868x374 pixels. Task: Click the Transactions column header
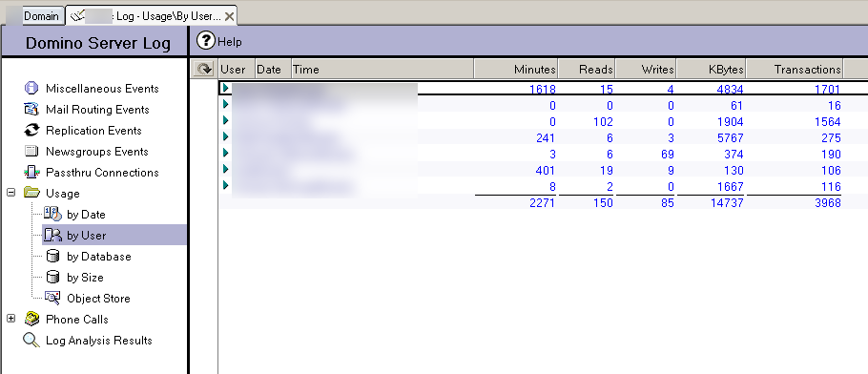point(795,70)
